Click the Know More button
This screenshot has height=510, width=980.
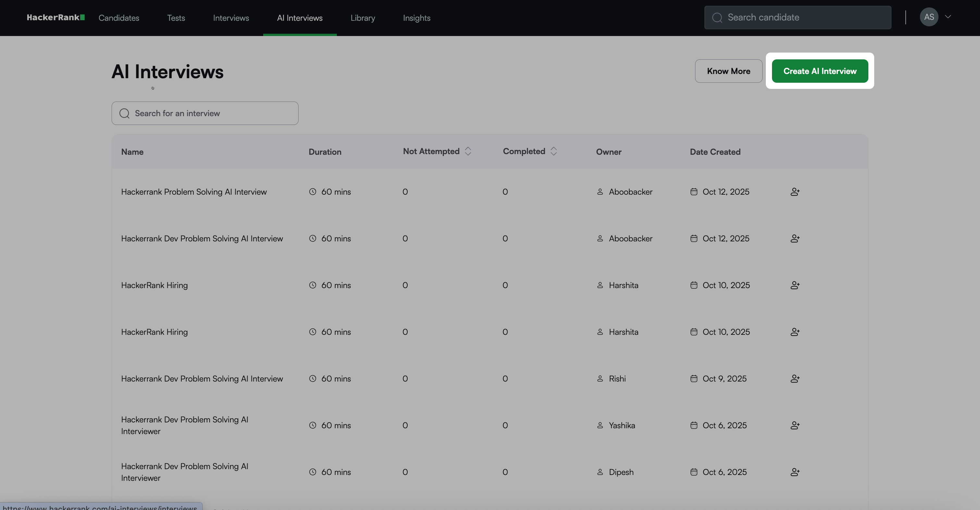coord(729,71)
